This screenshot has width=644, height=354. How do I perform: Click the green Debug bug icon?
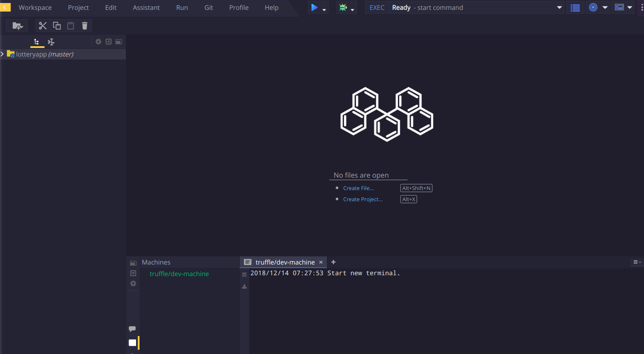[x=343, y=7]
